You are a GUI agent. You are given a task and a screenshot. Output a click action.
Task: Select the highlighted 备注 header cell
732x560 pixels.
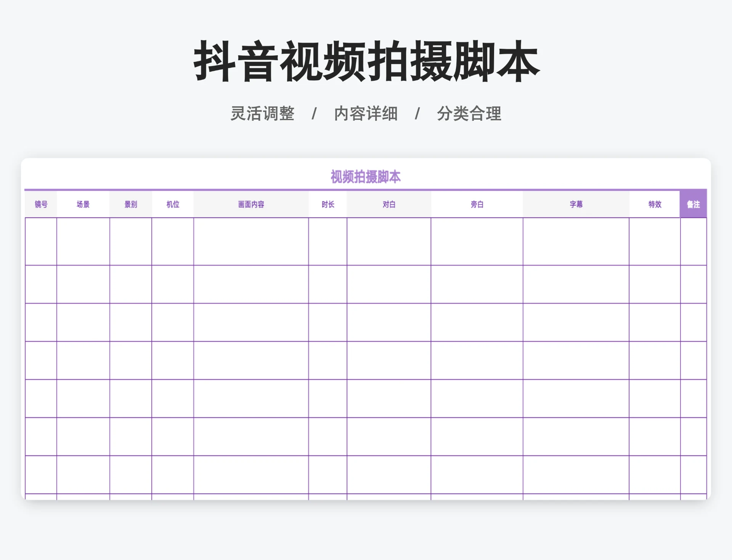click(694, 204)
